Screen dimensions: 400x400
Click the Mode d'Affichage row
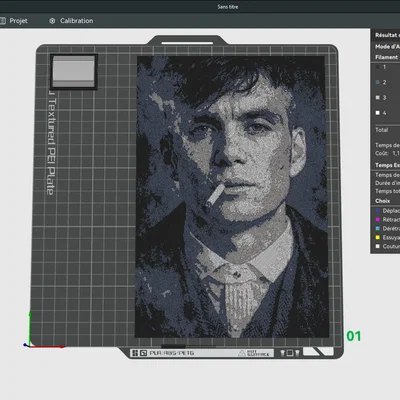pos(387,47)
